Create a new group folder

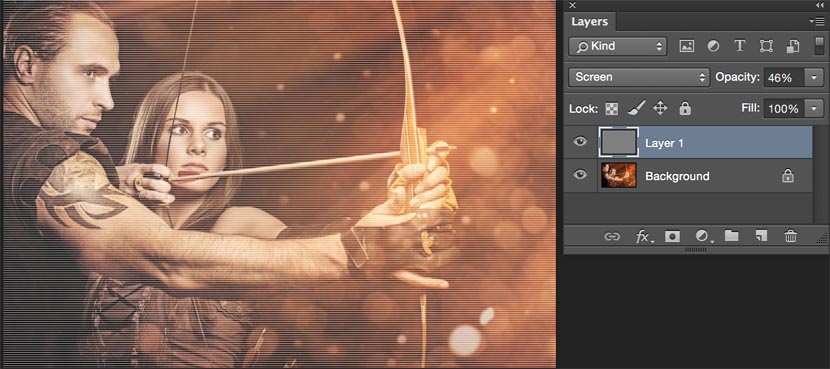coord(732,236)
